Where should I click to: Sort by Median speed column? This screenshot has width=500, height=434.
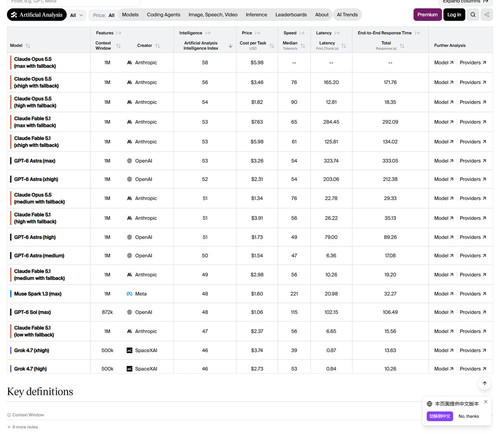click(x=303, y=46)
